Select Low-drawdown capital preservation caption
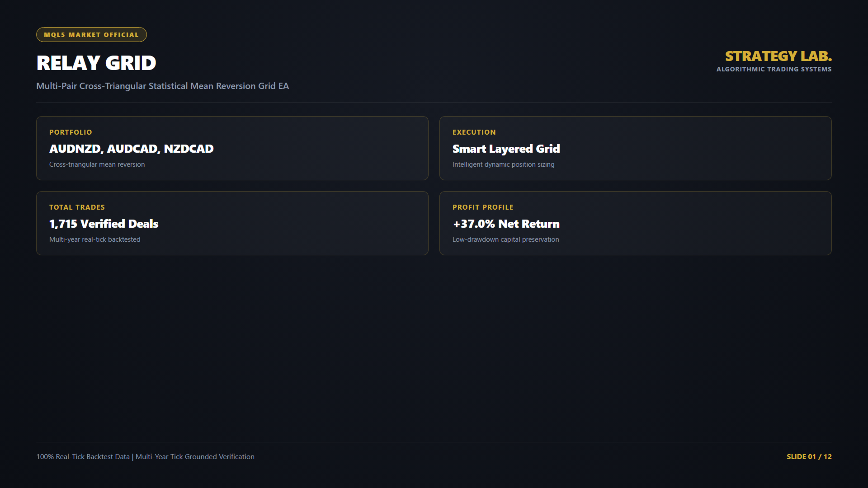Image resolution: width=868 pixels, height=488 pixels. (505, 239)
